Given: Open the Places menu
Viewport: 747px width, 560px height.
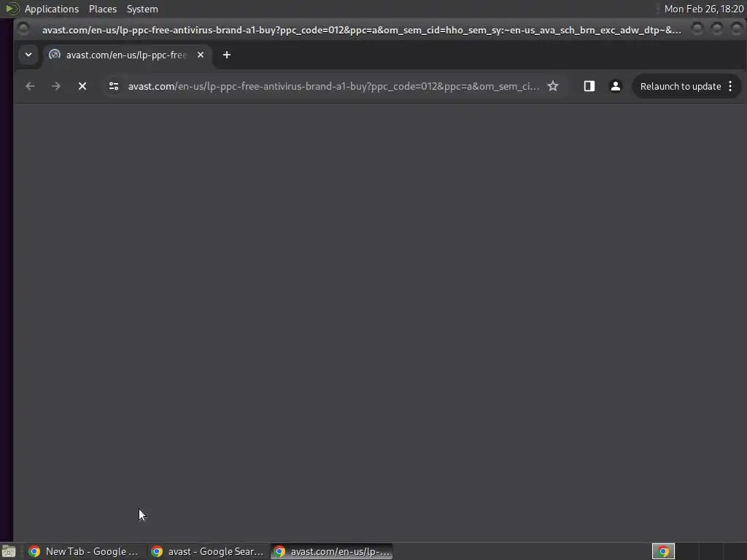Looking at the screenshot, I should click(102, 9).
